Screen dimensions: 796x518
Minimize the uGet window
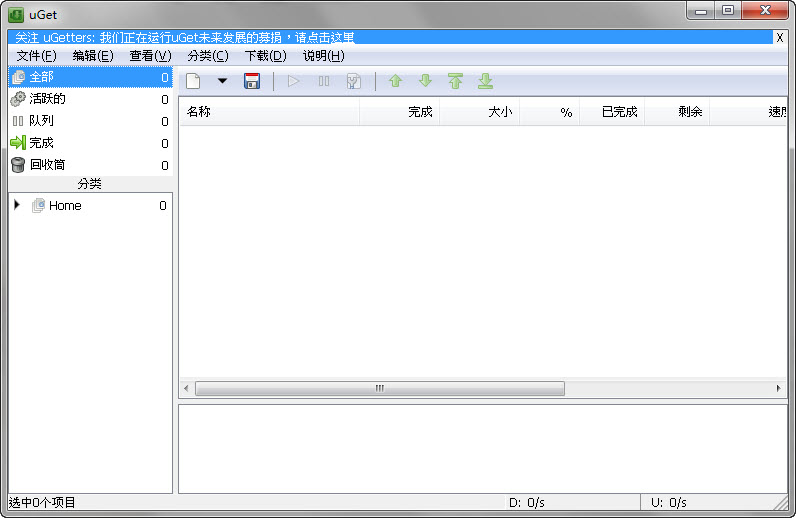701,11
